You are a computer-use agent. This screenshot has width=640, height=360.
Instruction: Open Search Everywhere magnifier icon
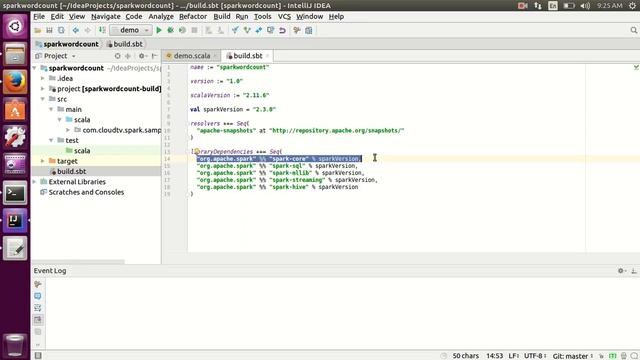pos(633,30)
